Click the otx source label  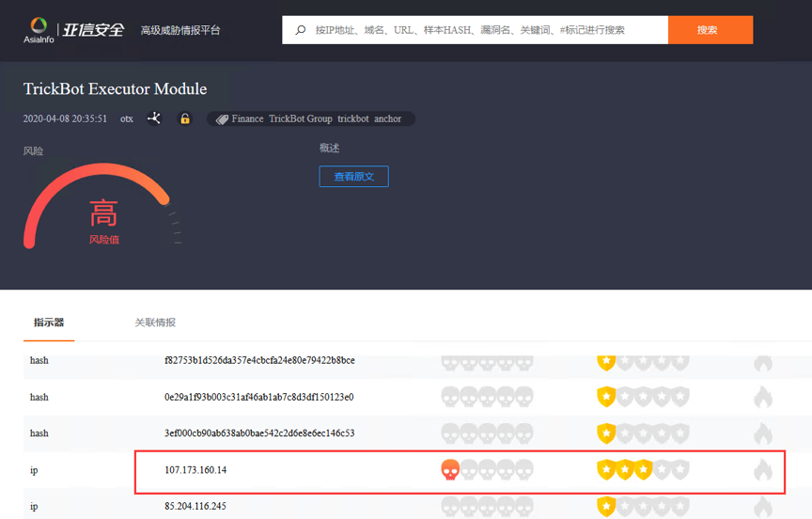tap(126, 118)
